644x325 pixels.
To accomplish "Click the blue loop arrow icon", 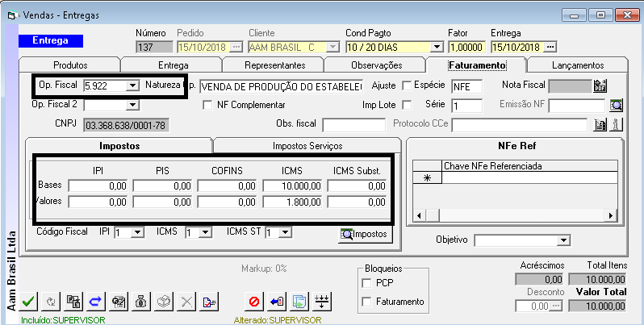I will (94, 302).
